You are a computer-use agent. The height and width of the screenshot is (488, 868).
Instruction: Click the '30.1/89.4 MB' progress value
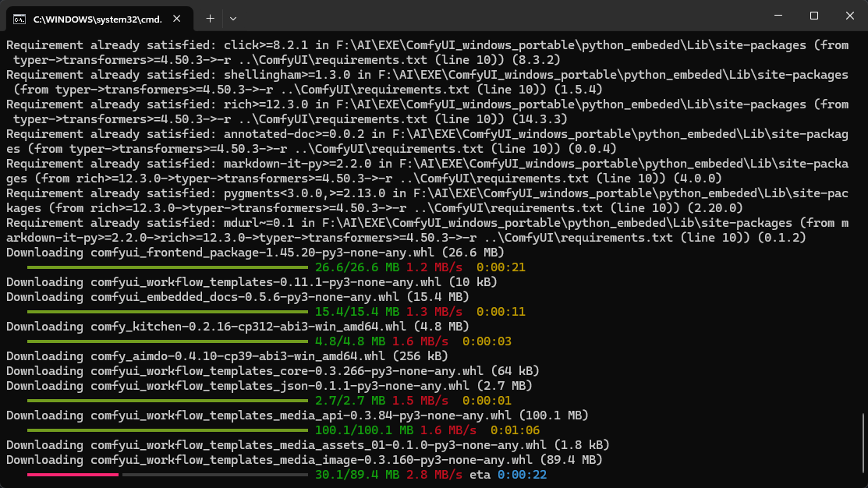(x=357, y=475)
